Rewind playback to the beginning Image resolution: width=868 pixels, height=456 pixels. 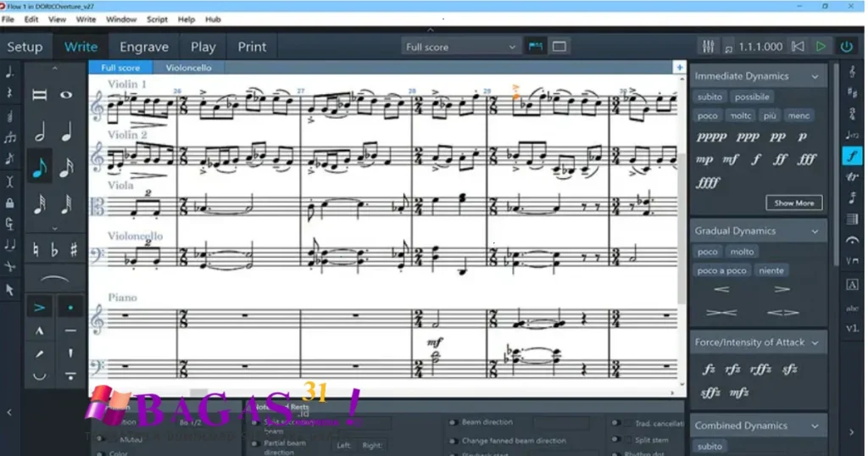[797, 47]
